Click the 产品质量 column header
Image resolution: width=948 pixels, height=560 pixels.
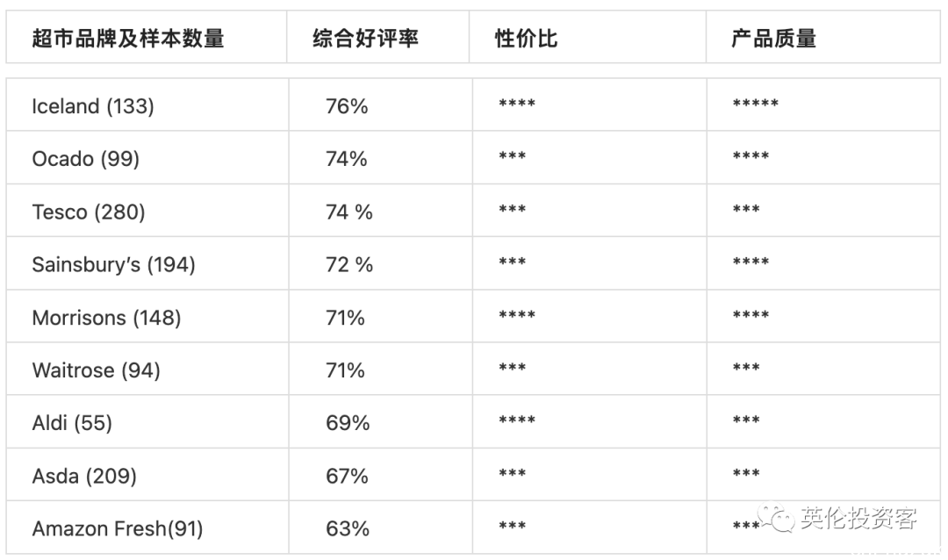point(773,38)
